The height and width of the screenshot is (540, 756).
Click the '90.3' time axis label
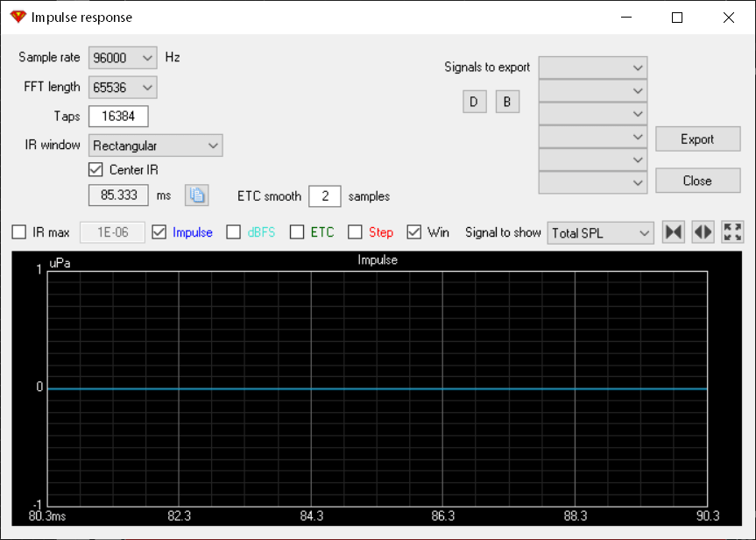coord(708,515)
